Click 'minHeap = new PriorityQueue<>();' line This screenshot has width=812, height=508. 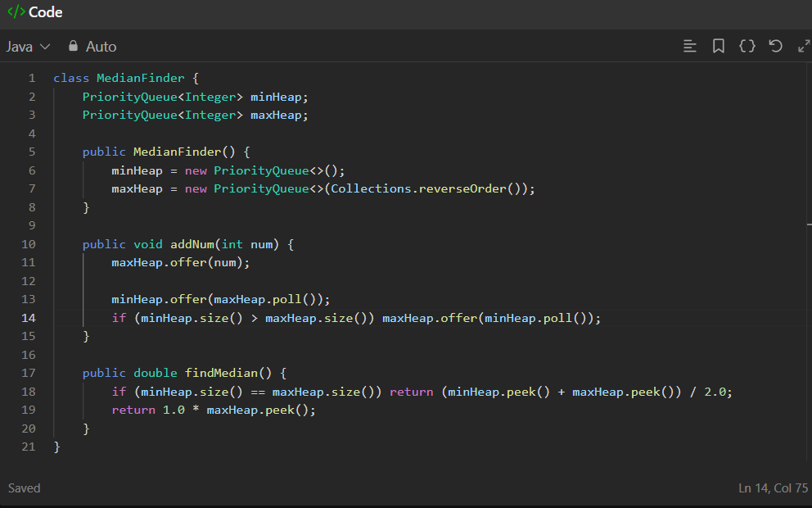coord(228,170)
